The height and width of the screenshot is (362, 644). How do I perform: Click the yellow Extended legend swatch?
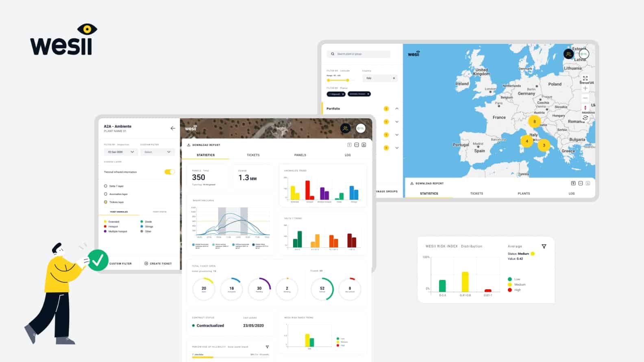pyautogui.click(x=105, y=222)
